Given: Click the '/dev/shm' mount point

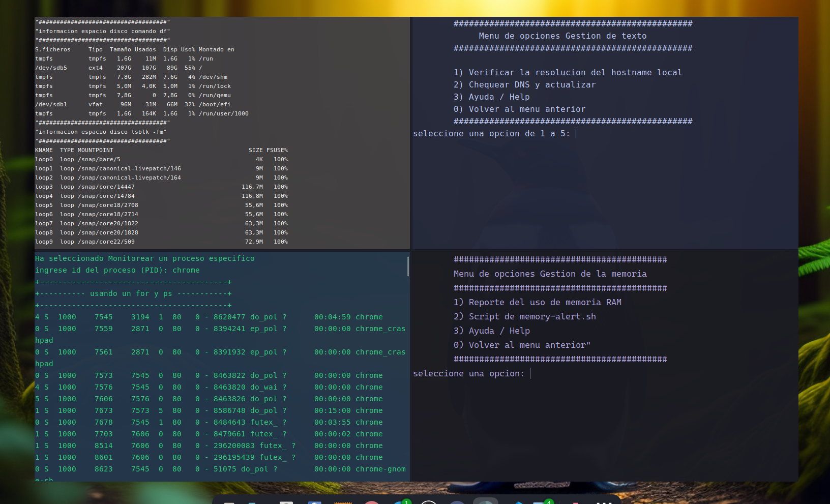Looking at the screenshot, I should [x=213, y=77].
